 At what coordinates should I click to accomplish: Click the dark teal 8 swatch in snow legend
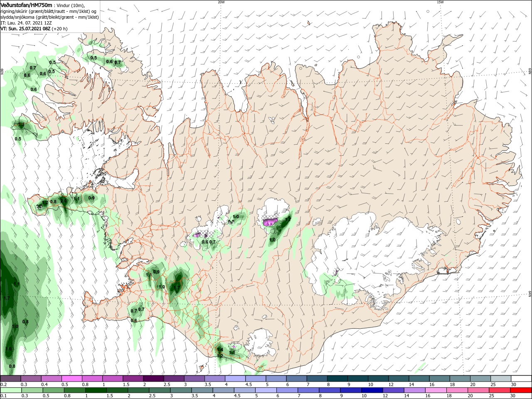(x=337, y=379)
